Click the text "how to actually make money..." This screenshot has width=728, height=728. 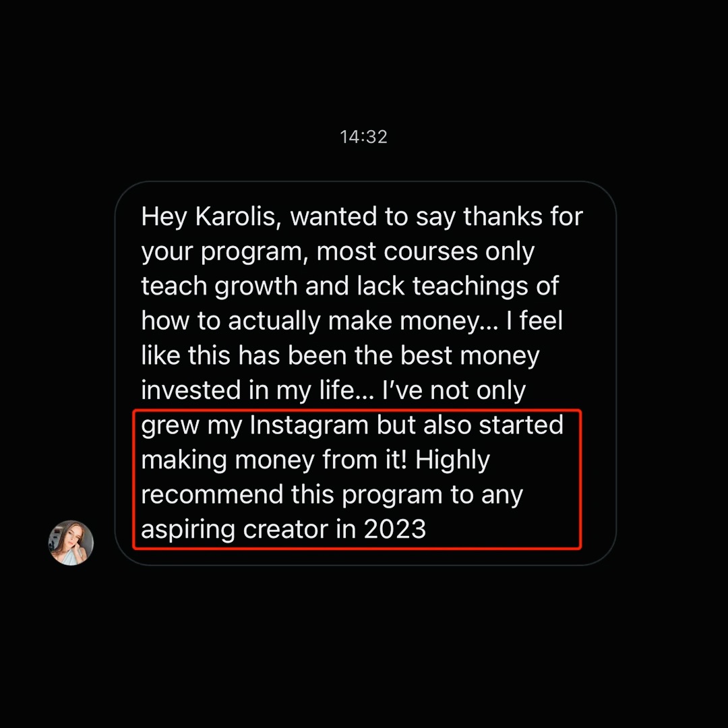[320, 321]
